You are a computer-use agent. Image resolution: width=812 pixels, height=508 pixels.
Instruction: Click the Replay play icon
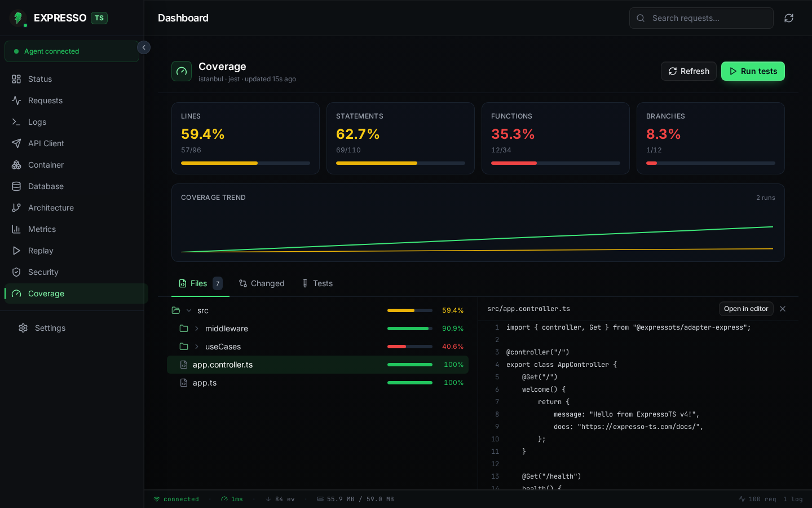point(16,251)
